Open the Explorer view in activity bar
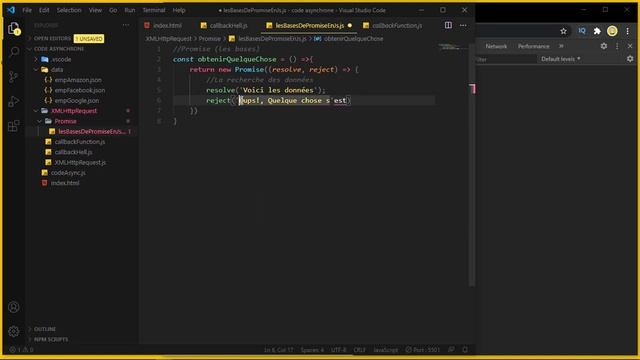The width and height of the screenshot is (640, 360). pos(14,28)
